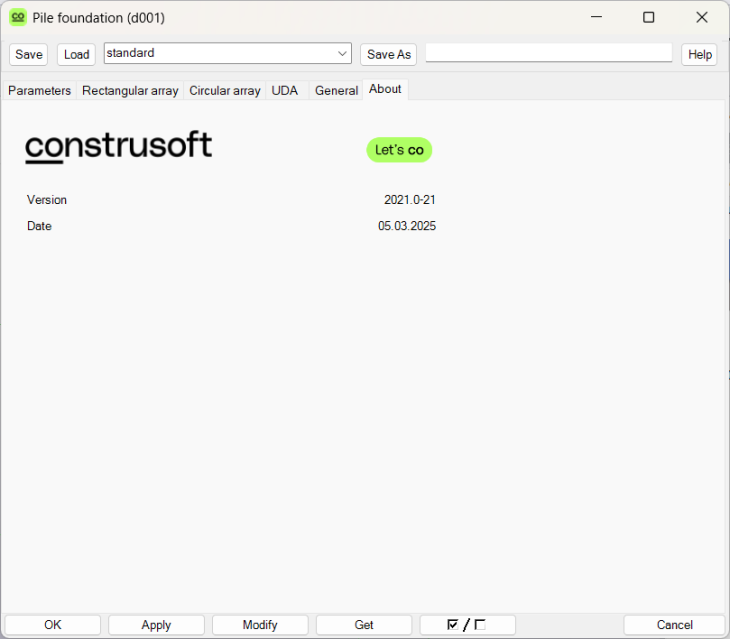The height and width of the screenshot is (639, 730).
Task: Click the Modify button
Action: pos(260,625)
